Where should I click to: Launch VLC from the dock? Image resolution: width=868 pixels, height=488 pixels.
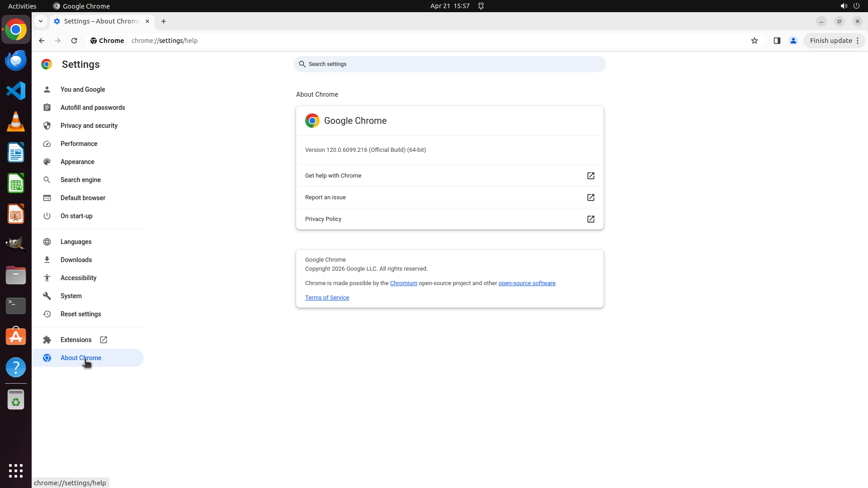coord(16,122)
